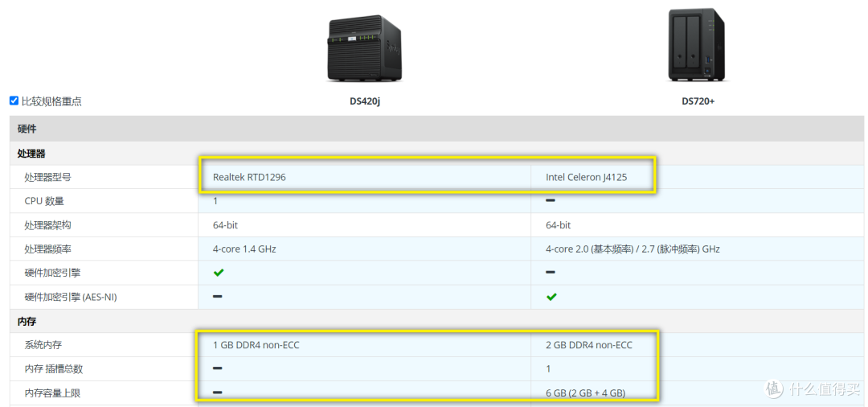Click the dash icon in DS720+ 硬件加密引擎 row
The width and height of the screenshot is (868, 407).
click(551, 273)
